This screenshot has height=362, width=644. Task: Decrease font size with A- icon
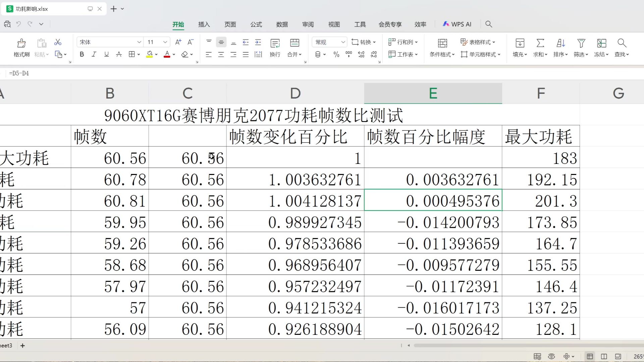pos(190,42)
